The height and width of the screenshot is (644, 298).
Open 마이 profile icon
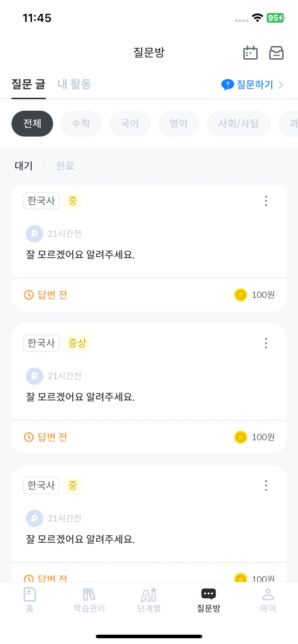pos(268,594)
